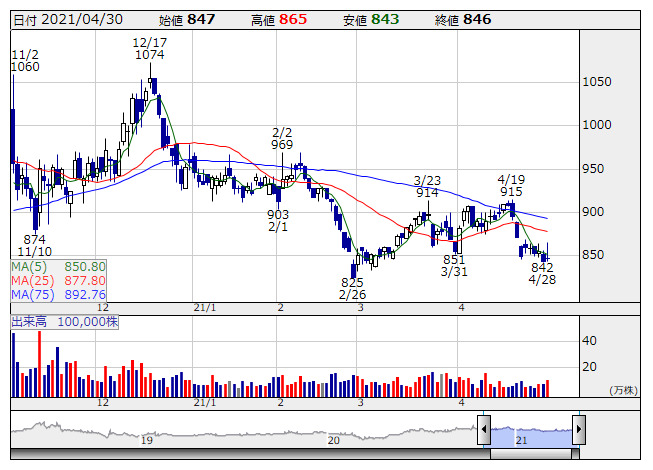
Task: Click the 950 price axis label
Action: click(593, 169)
